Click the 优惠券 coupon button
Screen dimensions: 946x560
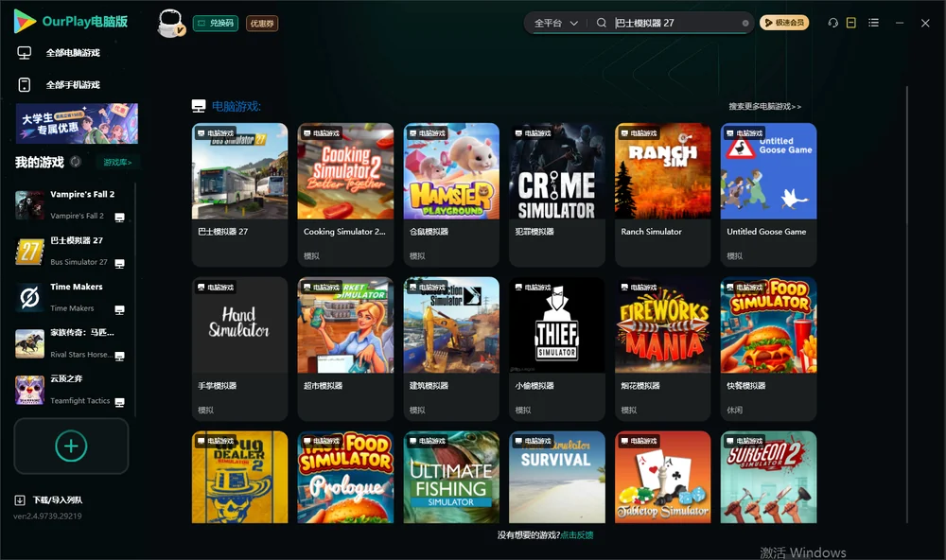pos(262,24)
